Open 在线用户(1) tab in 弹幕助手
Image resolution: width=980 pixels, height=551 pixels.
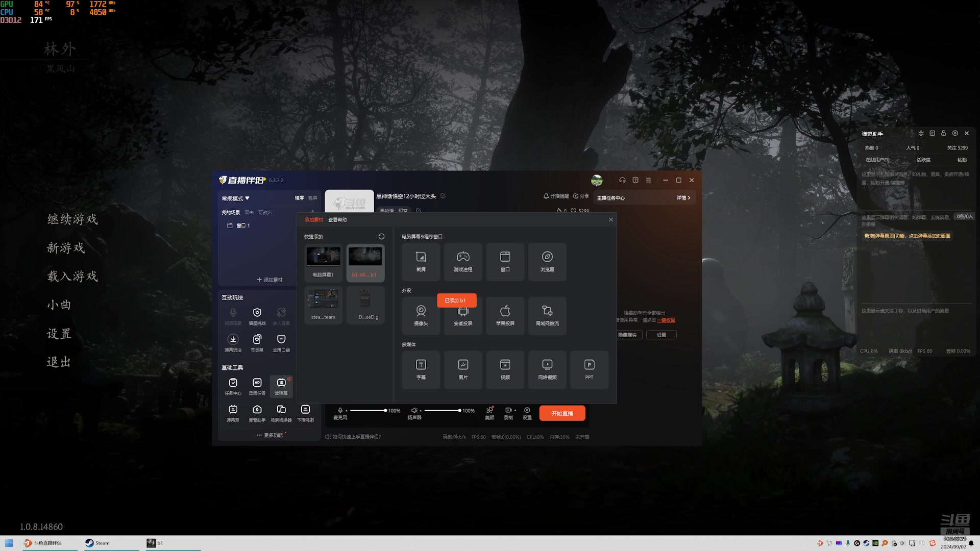pos(877,160)
